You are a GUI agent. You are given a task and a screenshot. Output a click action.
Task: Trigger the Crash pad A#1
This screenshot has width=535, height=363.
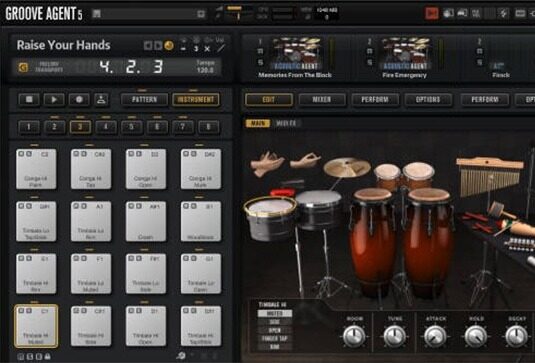click(x=146, y=222)
